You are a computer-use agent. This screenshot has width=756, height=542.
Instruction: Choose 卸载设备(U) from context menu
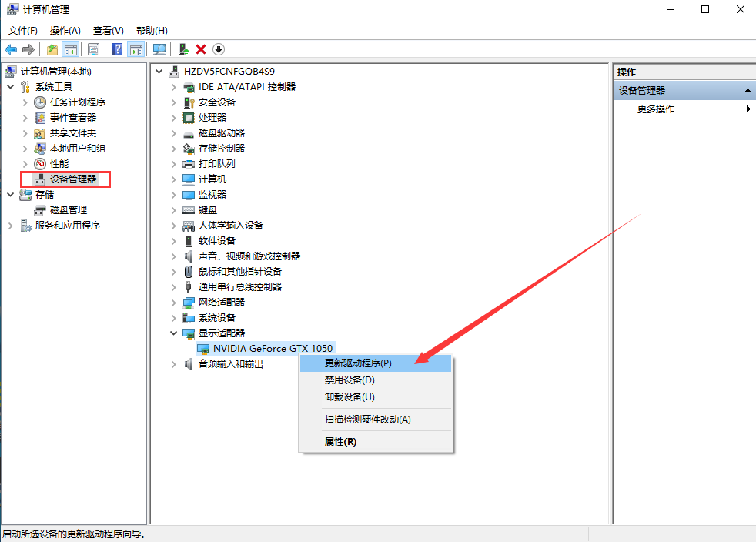[x=376, y=397]
